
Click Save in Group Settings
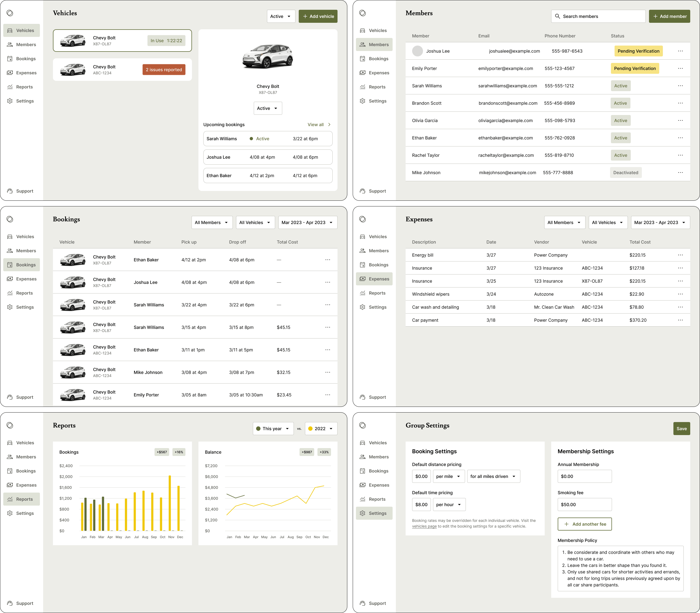click(682, 429)
